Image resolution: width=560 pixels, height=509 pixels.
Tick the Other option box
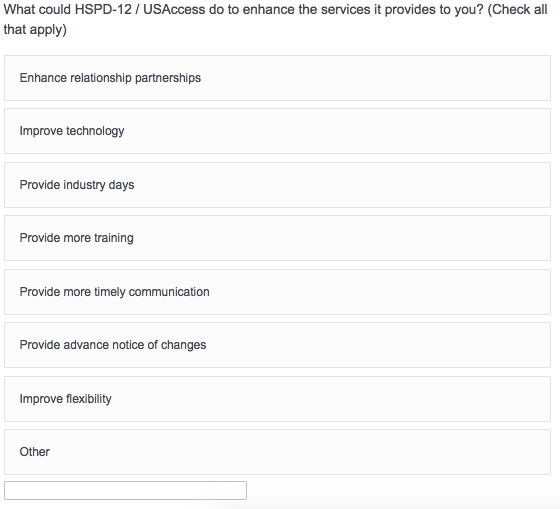click(x=277, y=452)
